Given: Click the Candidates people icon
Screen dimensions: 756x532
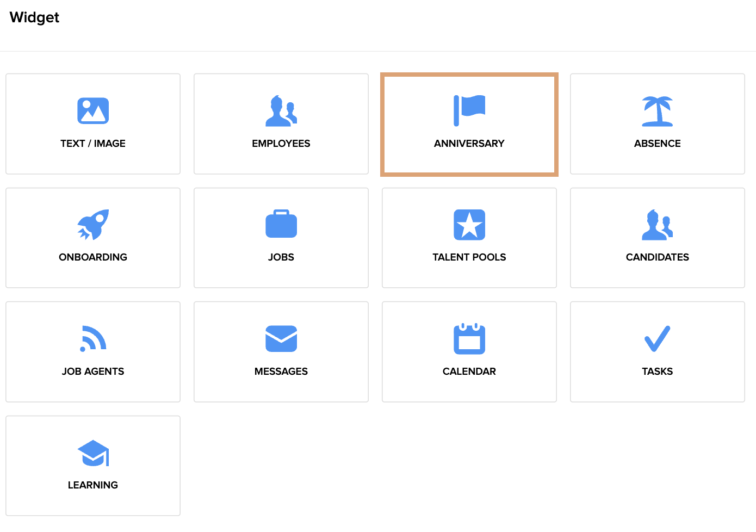Looking at the screenshot, I should 658,225.
